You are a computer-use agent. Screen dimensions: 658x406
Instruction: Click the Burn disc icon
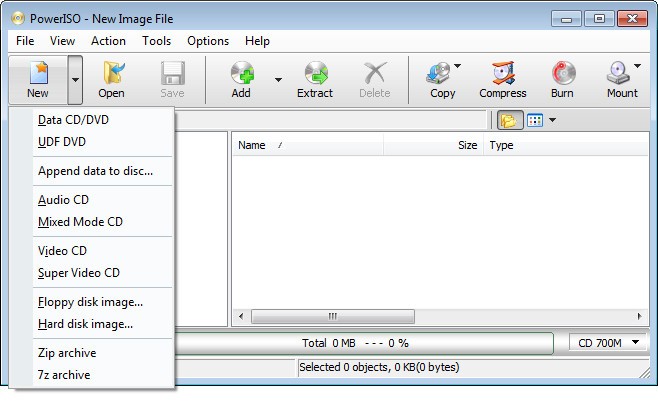click(x=562, y=73)
